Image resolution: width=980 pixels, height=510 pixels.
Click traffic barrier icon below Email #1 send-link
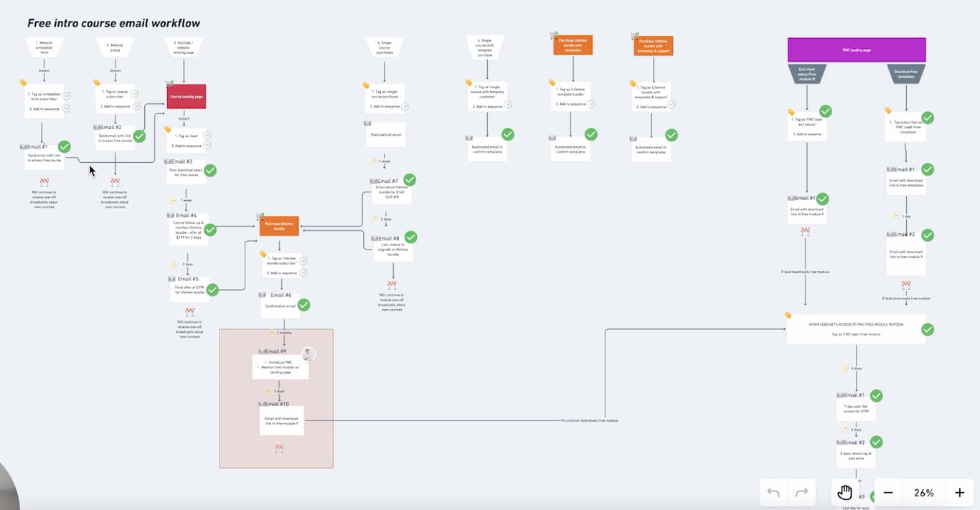click(x=44, y=182)
